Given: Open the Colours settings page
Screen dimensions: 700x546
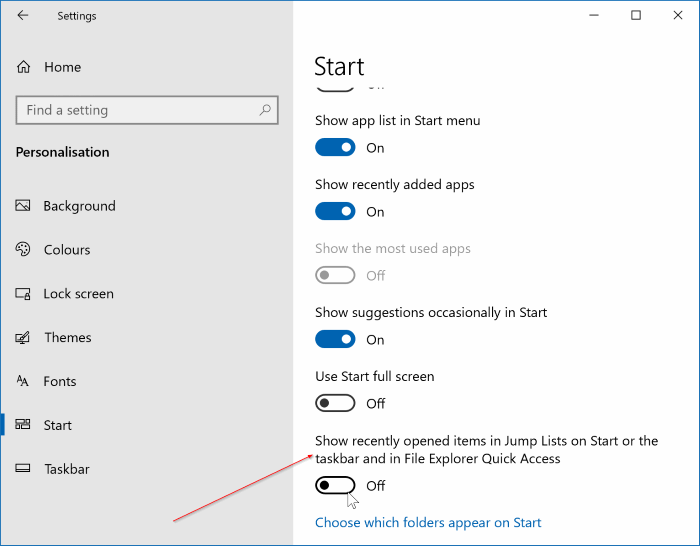Looking at the screenshot, I should (x=67, y=250).
